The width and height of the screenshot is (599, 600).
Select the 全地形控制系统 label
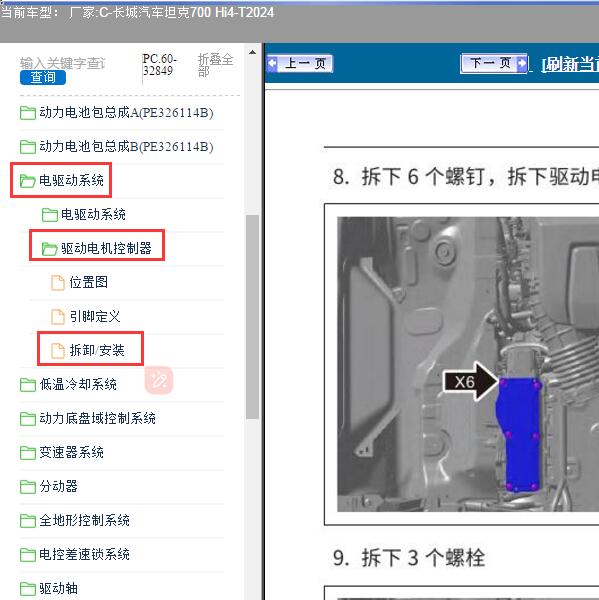(84, 520)
